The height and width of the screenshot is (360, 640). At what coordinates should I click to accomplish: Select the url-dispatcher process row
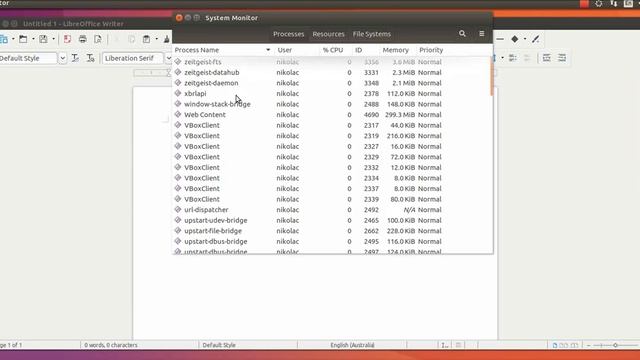click(x=331, y=210)
